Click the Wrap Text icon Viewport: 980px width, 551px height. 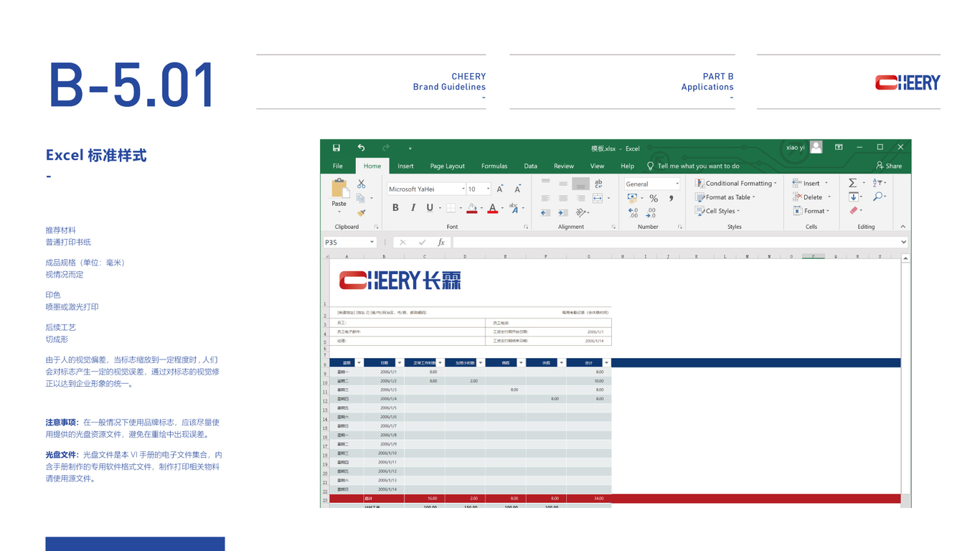(x=598, y=184)
